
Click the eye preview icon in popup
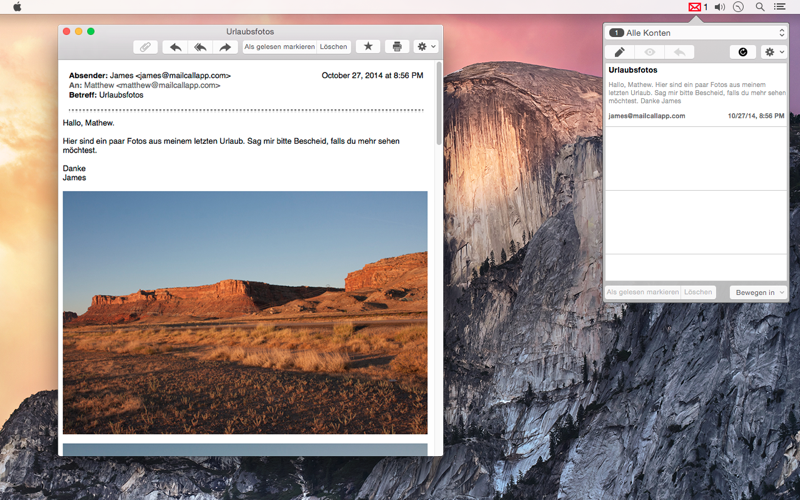pyautogui.click(x=649, y=52)
